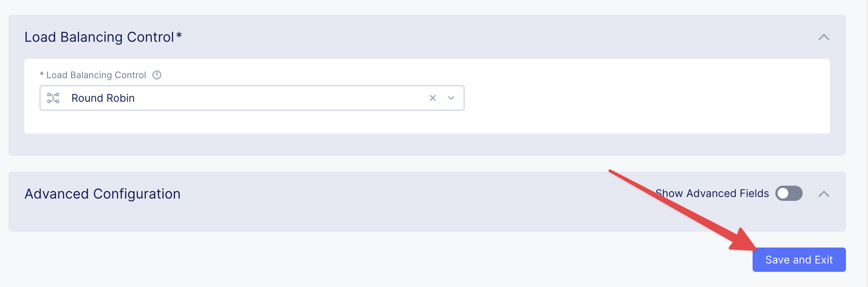
Task: Collapse the Load Balancing Control section
Action: [824, 37]
